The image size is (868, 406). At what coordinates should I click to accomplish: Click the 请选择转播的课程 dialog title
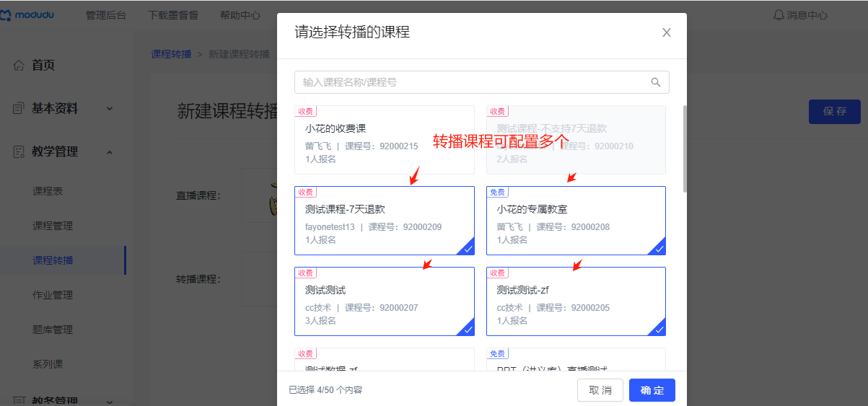click(352, 32)
